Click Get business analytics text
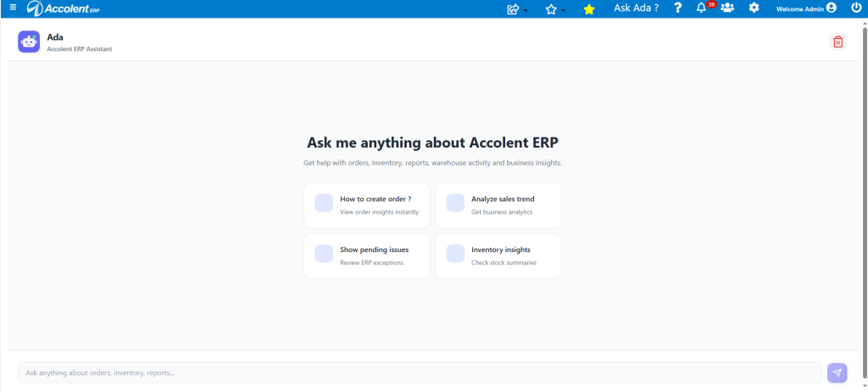The height and width of the screenshot is (392, 868). (502, 212)
